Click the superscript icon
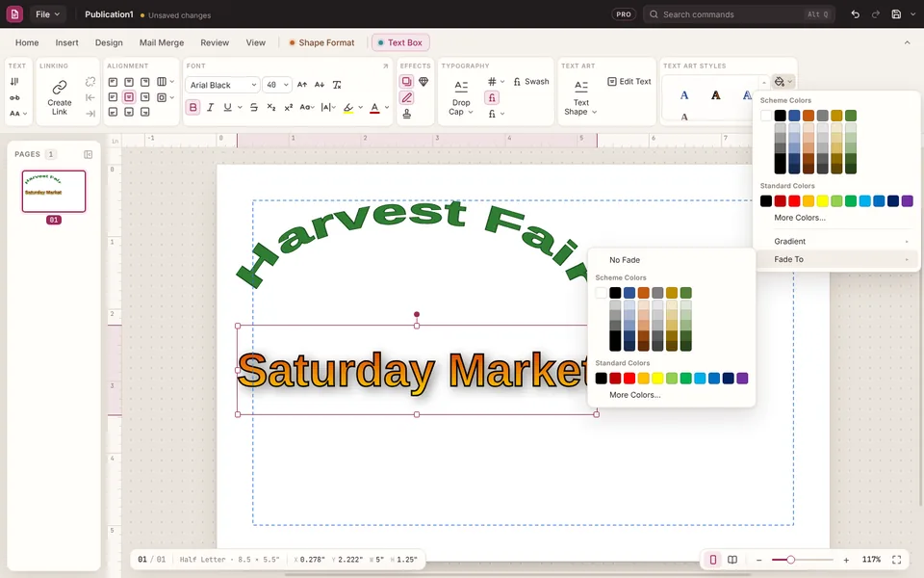 [x=288, y=107]
